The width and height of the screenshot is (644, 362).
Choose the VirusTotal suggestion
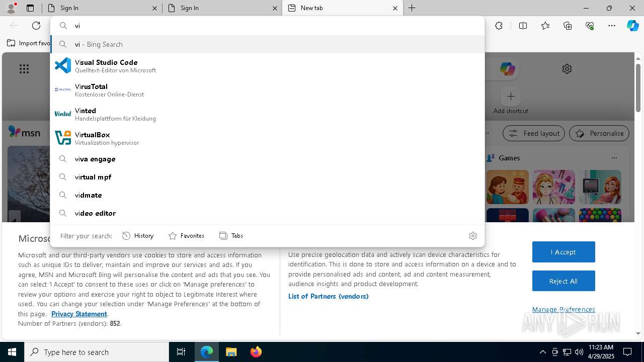[267, 89]
